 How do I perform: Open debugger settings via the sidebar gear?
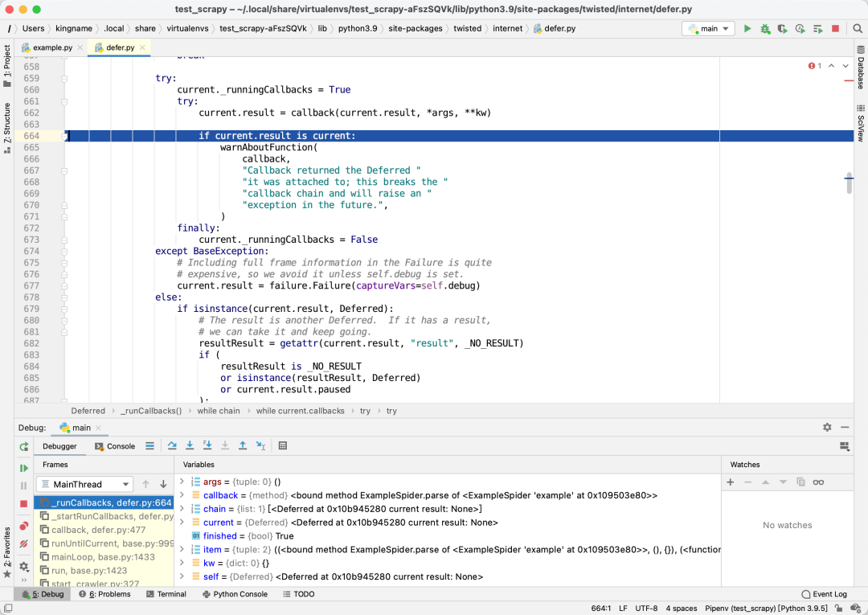click(x=24, y=566)
